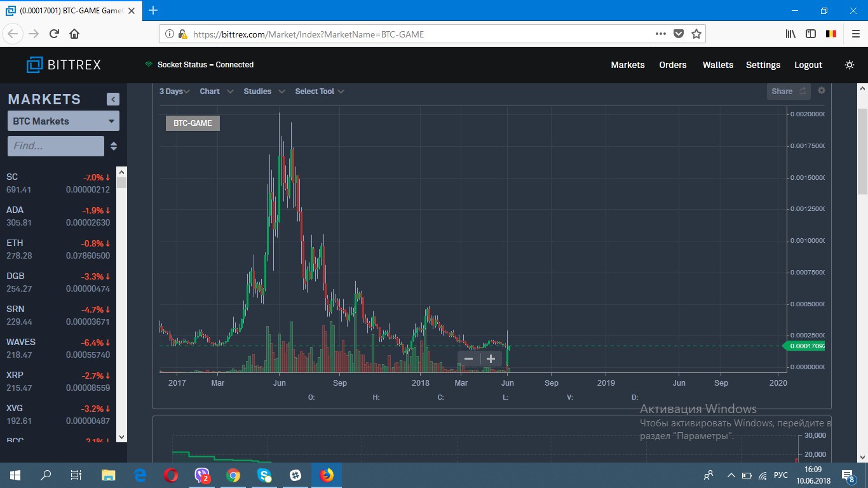Click the market list sort arrows

click(114, 146)
